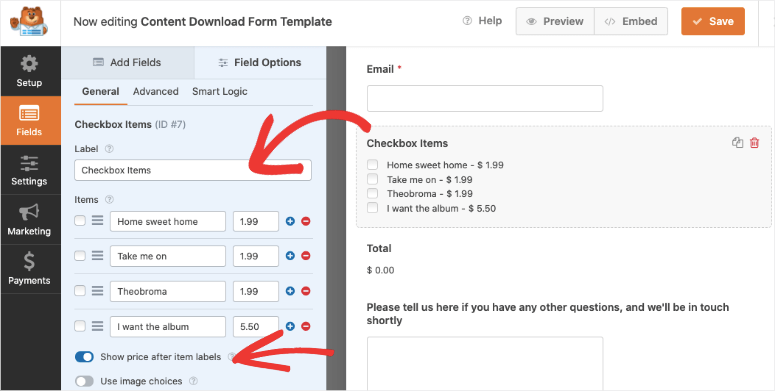Edit Take me on item name field
This screenshot has width=775, height=391.
[x=168, y=256]
